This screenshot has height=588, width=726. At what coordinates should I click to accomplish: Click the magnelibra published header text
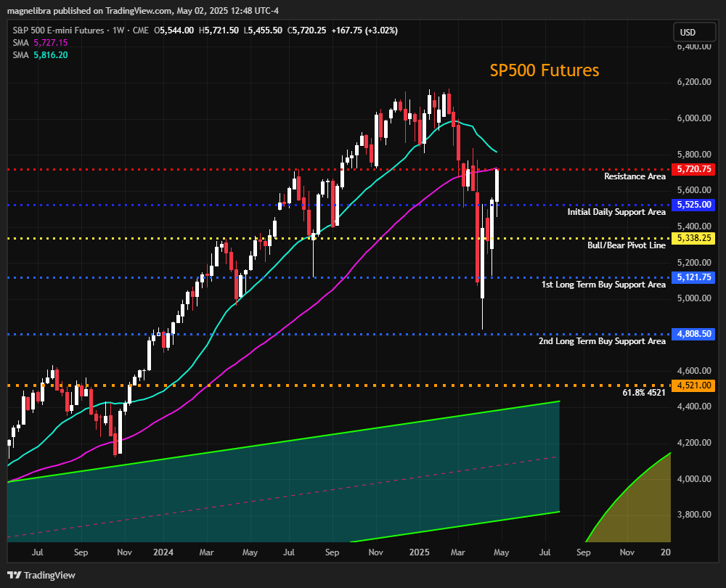point(143,11)
